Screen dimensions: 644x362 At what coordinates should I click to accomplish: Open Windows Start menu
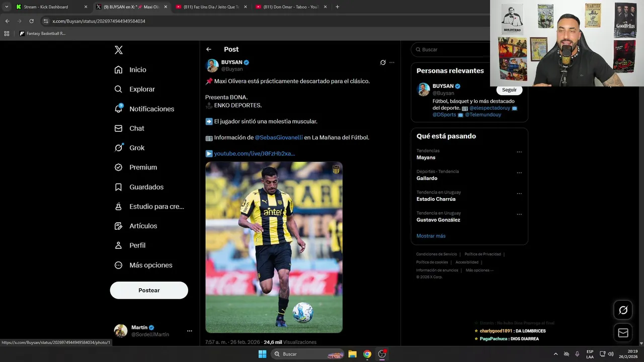(262, 354)
